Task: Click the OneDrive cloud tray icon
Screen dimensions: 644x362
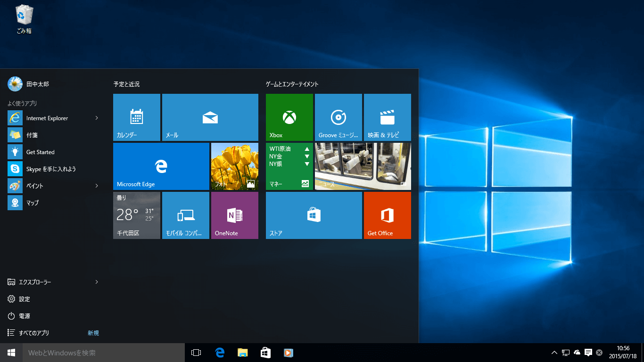Action: pos(577,353)
